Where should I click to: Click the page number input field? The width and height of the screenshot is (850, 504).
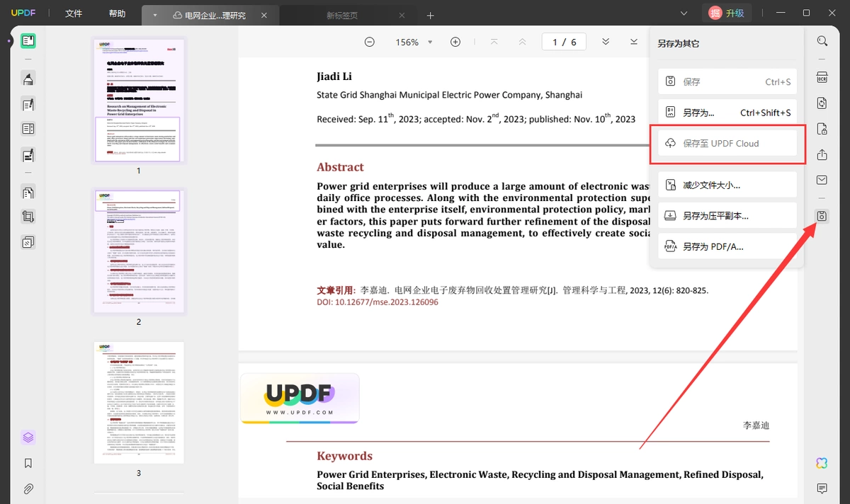point(564,42)
